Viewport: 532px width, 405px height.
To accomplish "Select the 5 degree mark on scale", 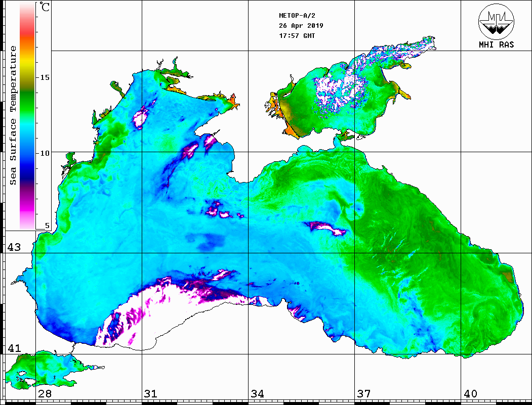I will [47, 226].
